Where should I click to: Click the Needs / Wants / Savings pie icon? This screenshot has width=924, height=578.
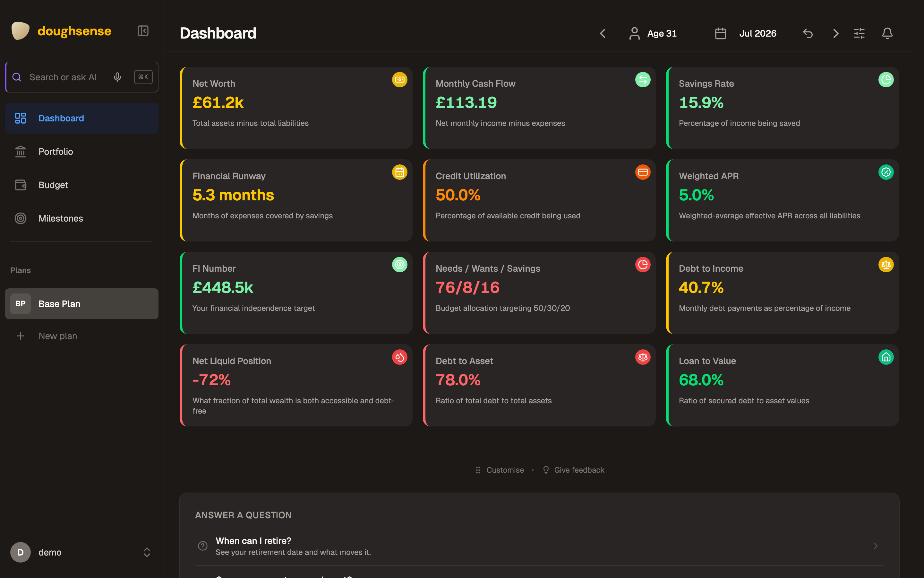(643, 265)
